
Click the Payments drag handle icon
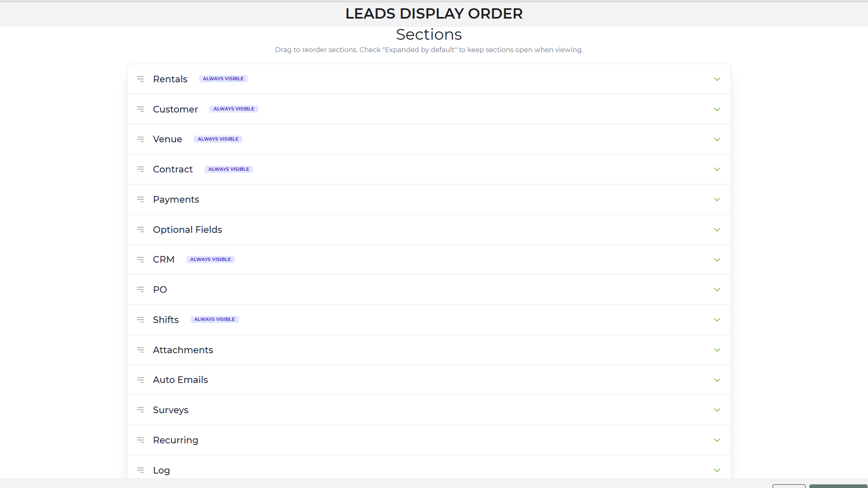click(141, 199)
